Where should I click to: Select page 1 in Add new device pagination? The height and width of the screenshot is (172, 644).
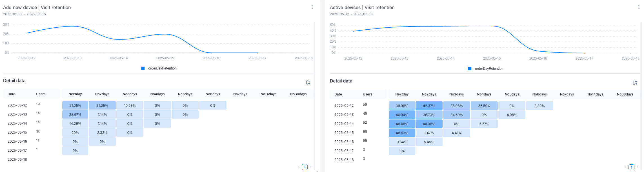pos(305,167)
